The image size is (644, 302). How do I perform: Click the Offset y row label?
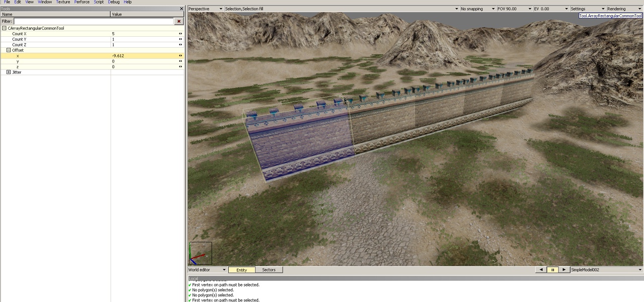coord(18,61)
